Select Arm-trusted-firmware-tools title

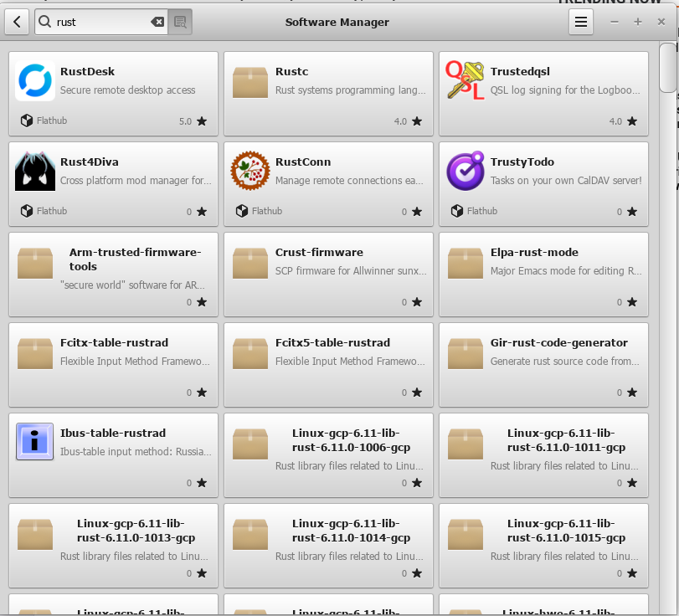(135, 259)
